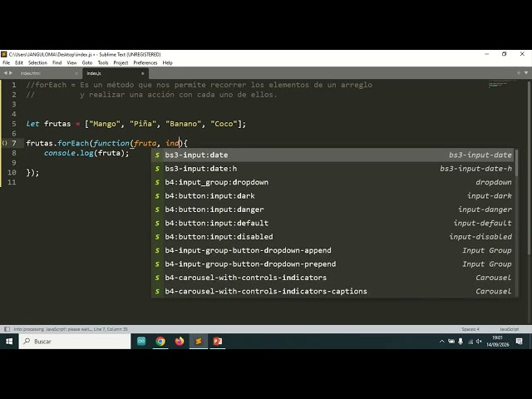Image resolution: width=532 pixels, height=399 pixels.
Task: Open the View menu
Action: tap(71, 63)
